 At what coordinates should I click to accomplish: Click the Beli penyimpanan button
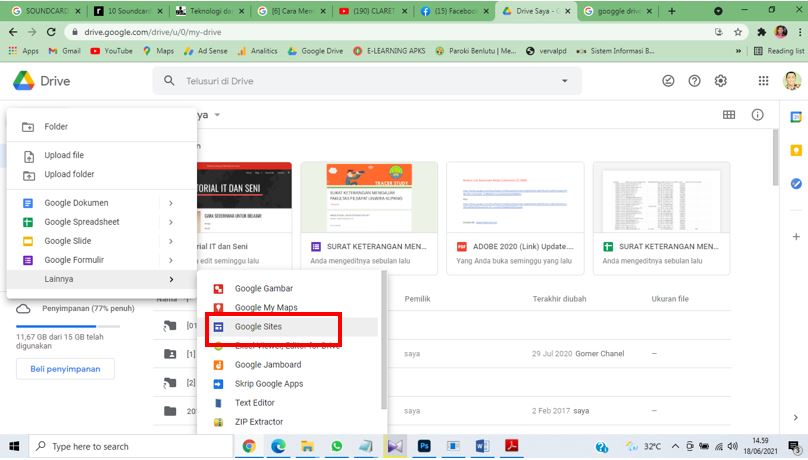click(65, 369)
